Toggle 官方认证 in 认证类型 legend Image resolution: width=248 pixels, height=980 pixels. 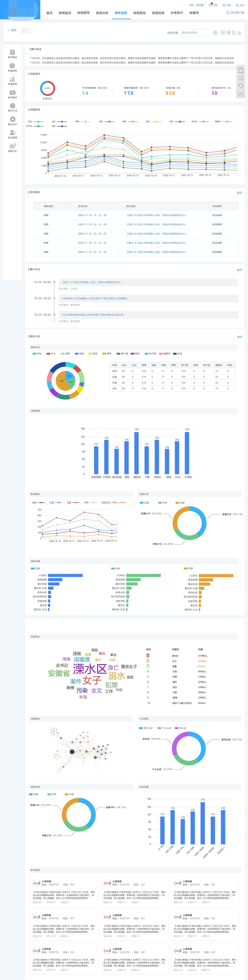(146, 728)
